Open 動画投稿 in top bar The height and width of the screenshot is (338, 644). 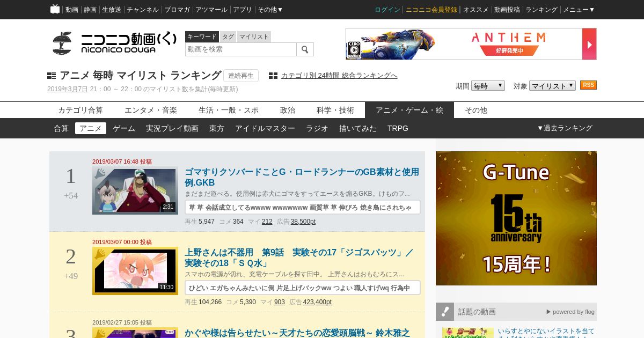pyautogui.click(x=507, y=10)
